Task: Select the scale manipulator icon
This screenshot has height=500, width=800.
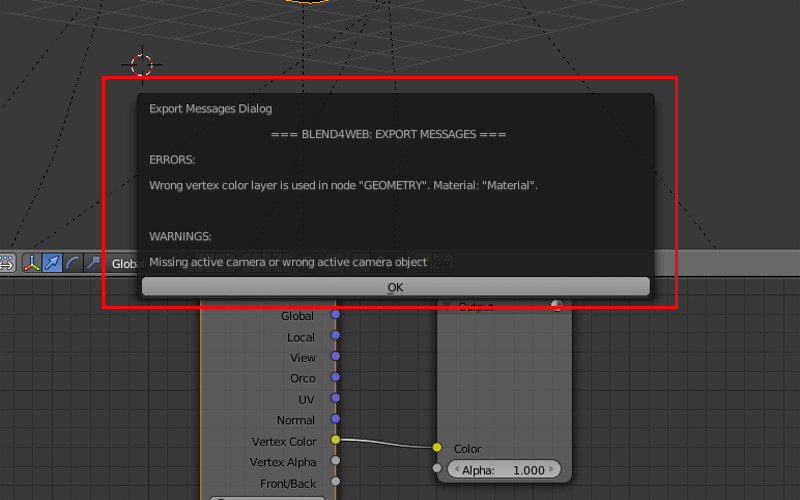Action: [x=92, y=263]
